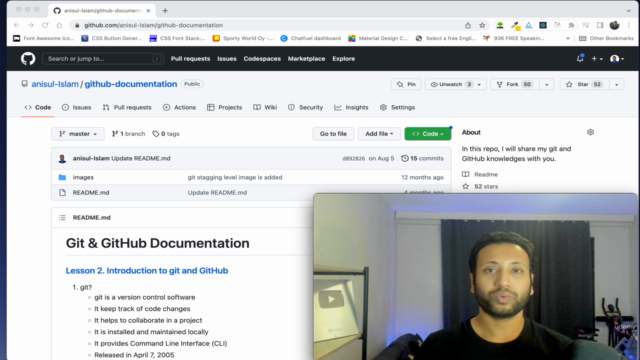The width and height of the screenshot is (640, 360).
Task: Click the browser back arrow
Action: click(16, 25)
